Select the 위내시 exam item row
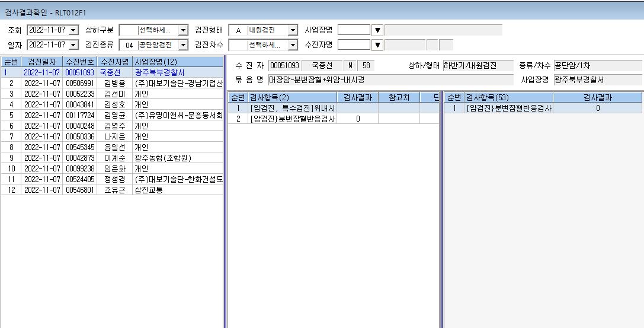Image resolution: width=644 pixels, height=328 pixels. [x=333, y=108]
